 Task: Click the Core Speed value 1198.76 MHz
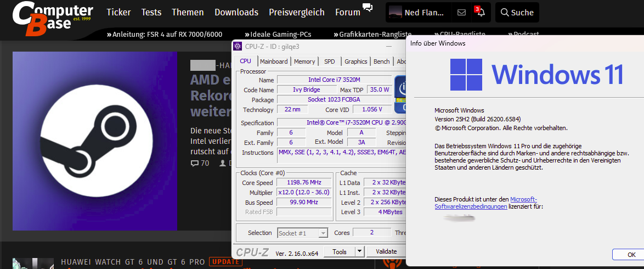coord(304,182)
